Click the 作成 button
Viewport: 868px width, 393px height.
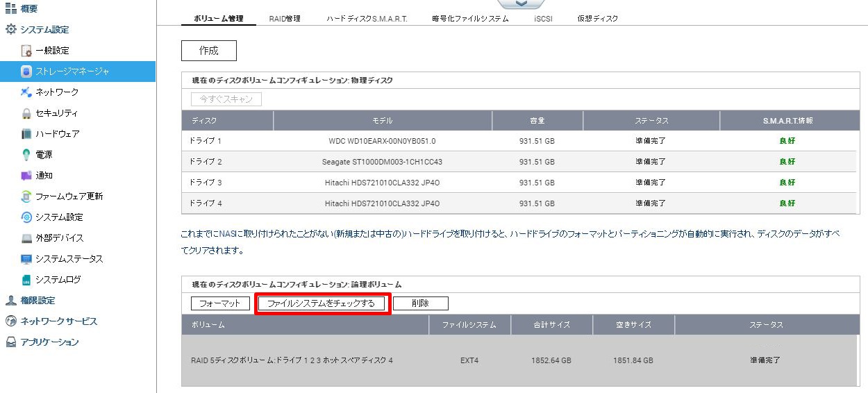209,51
